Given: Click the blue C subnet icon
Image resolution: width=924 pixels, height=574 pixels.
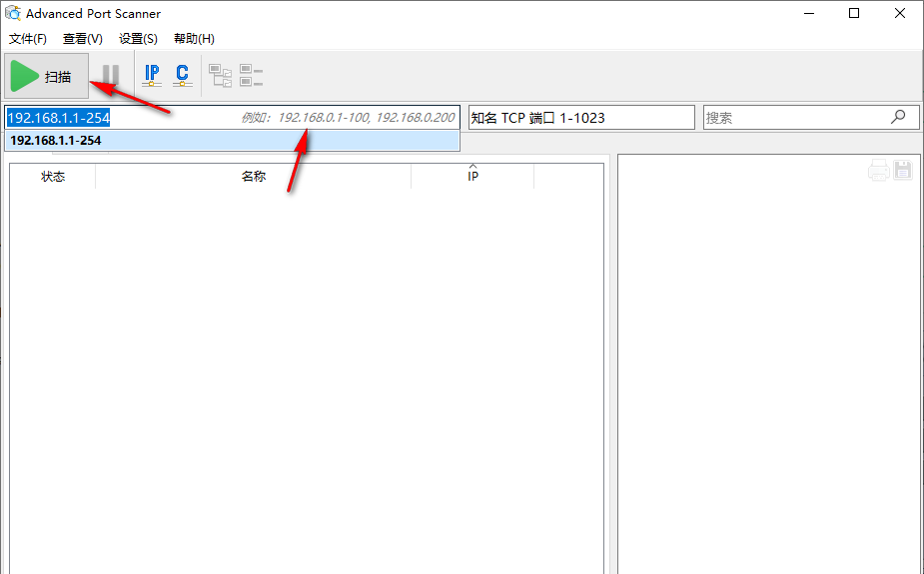Looking at the screenshot, I should (182, 75).
